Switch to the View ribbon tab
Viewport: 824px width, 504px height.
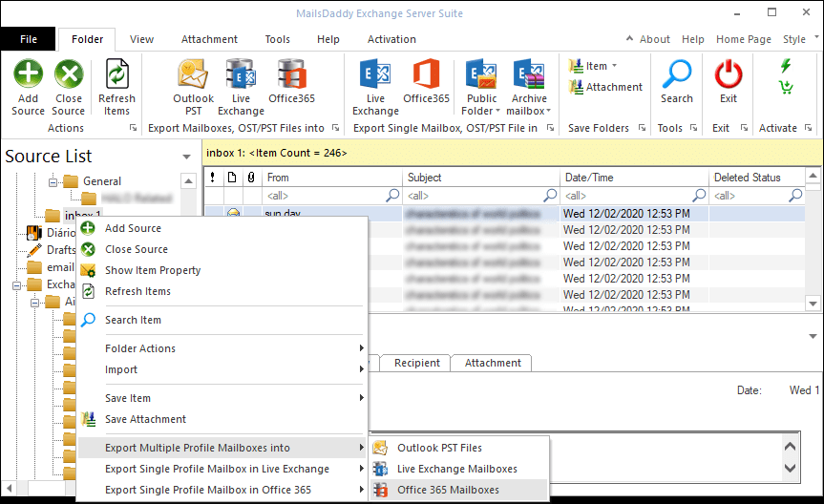click(141, 39)
